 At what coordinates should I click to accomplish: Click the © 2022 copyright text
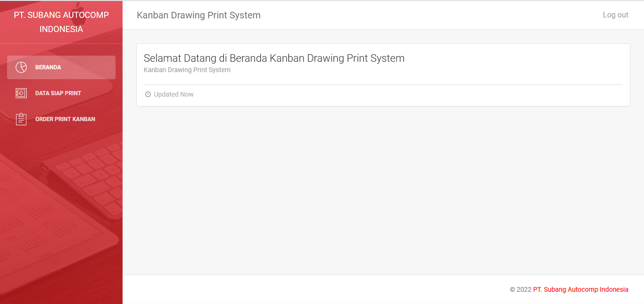click(520, 289)
